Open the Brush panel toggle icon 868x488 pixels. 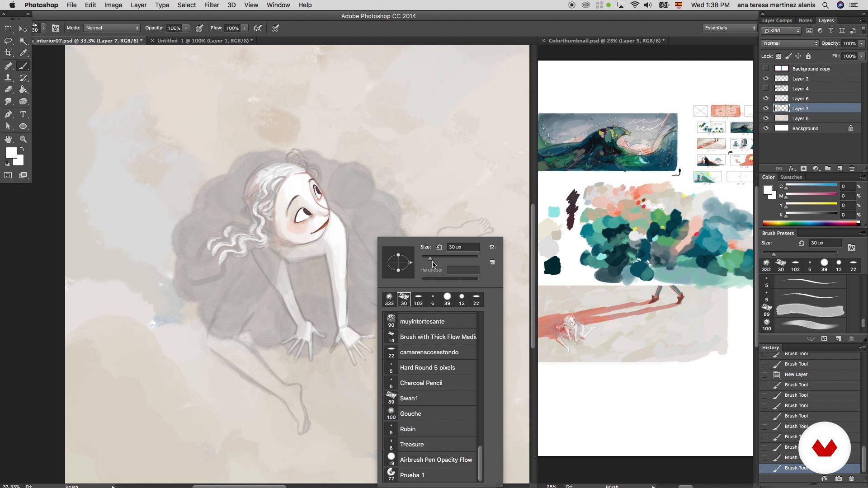point(56,28)
